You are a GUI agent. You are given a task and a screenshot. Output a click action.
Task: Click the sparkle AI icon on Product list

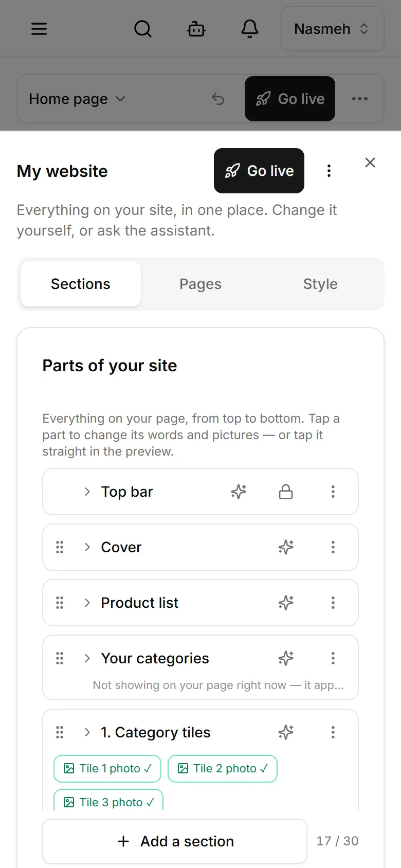[x=286, y=603]
